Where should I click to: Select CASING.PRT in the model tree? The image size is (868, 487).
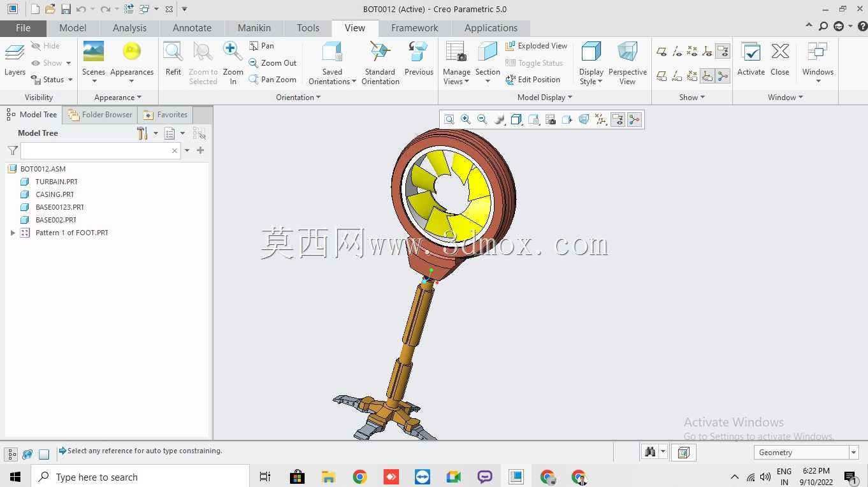coord(54,194)
